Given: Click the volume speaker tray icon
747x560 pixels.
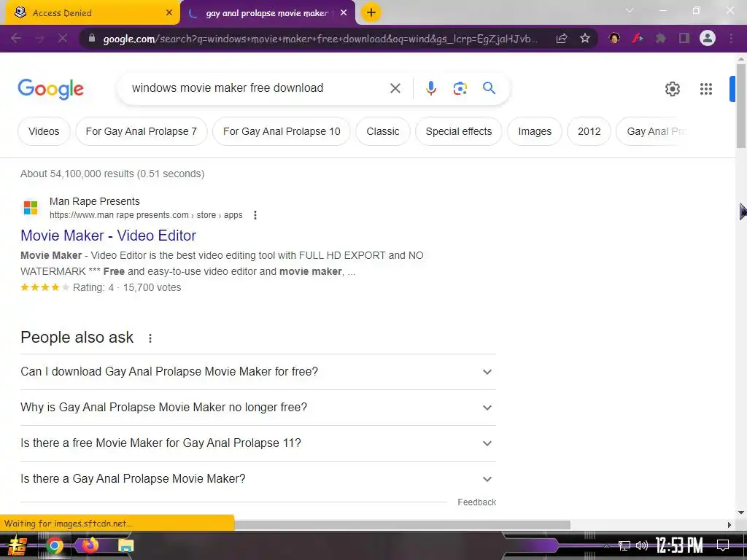Looking at the screenshot, I should [x=642, y=545].
